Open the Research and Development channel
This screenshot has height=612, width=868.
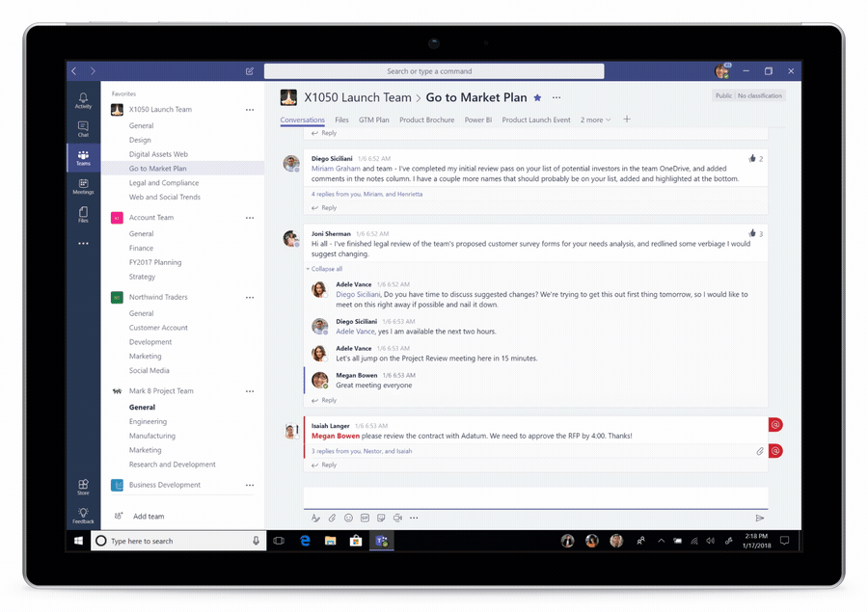[x=173, y=465]
